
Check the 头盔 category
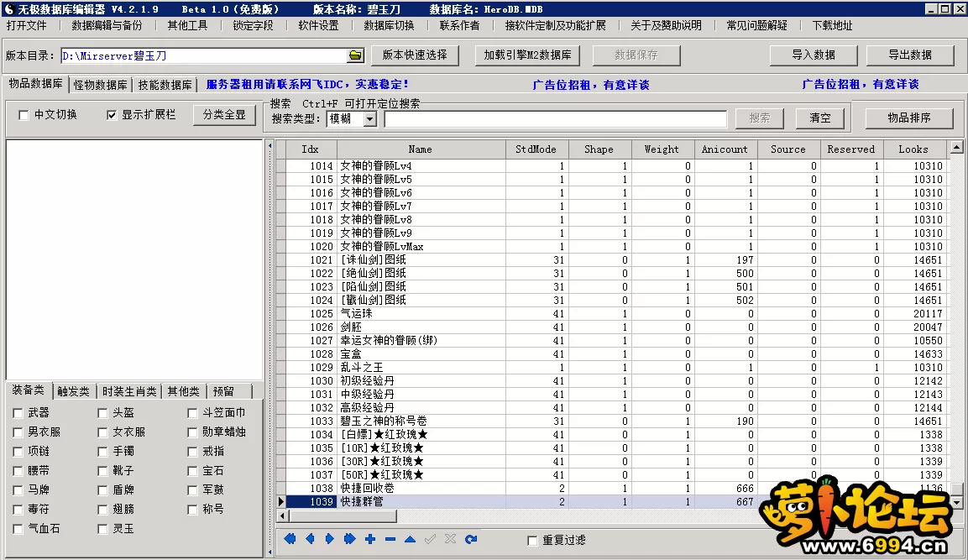pos(102,413)
